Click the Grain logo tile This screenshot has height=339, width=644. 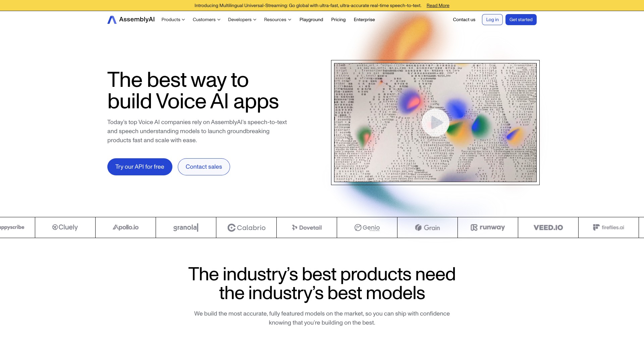click(x=427, y=227)
